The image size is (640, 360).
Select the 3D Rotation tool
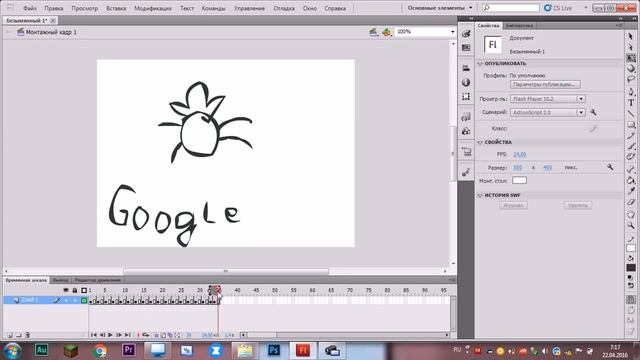point(631,69)
